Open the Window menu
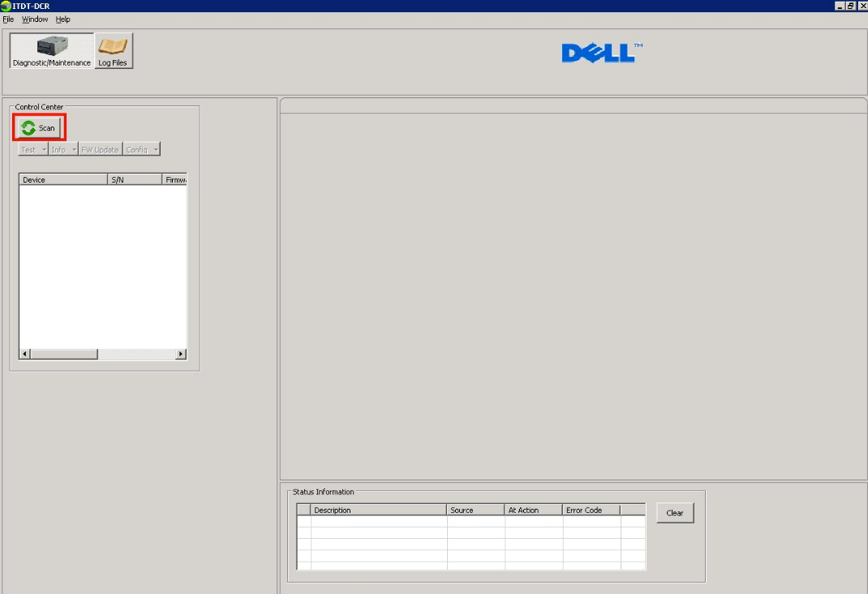Image resolution: width=868 pixels, height=594 pixels. click(x=33, y=19)
